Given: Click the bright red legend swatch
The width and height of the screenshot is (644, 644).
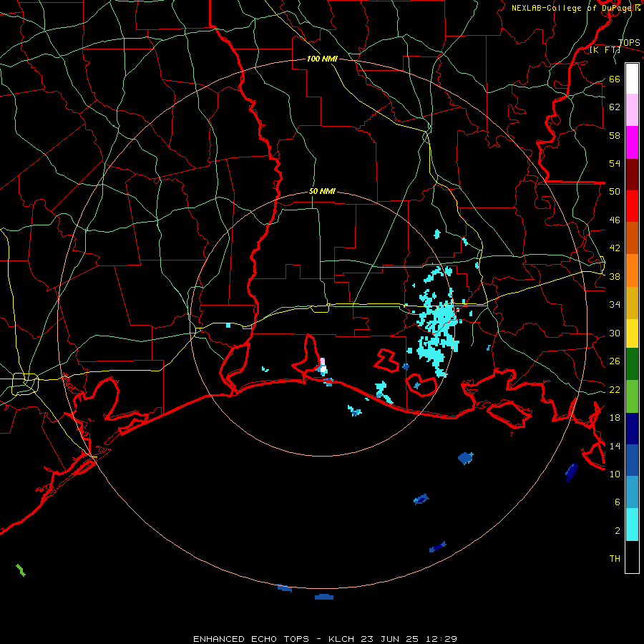Looking at the screenshot, I should coord(632,206).
